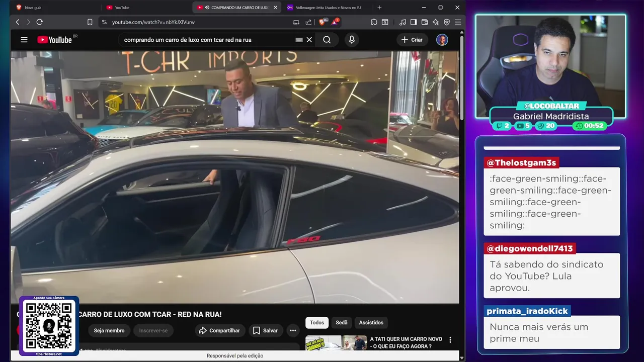Toggle the browser sidebar panel icon
The width and height of the screenshot is (644, 362).
coord(414,22)
